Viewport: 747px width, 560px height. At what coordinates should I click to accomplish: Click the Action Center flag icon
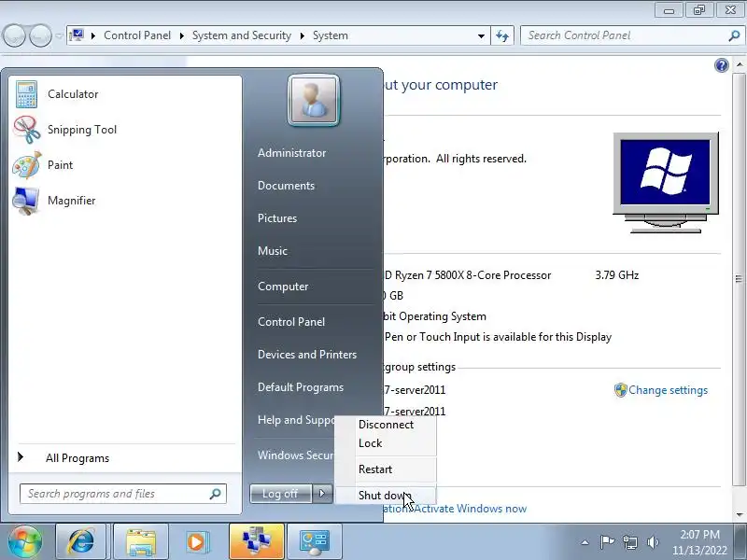pyautogui.click(x=607, y=542)
